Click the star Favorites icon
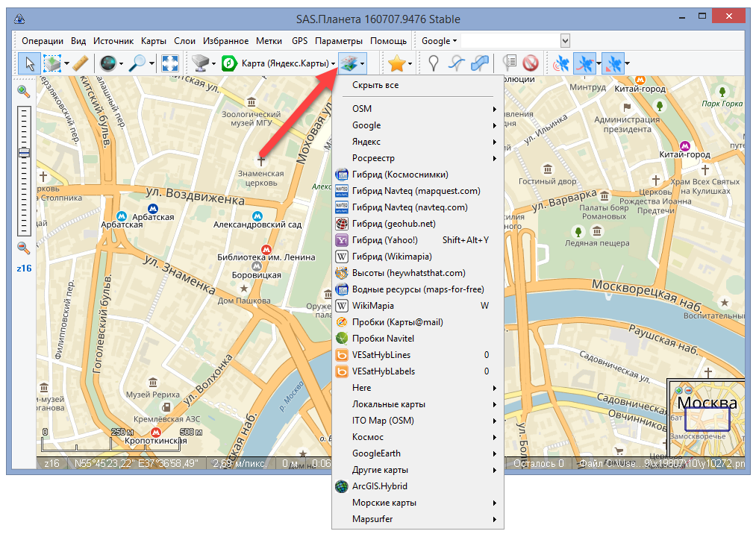 click(x=396, y=63)
